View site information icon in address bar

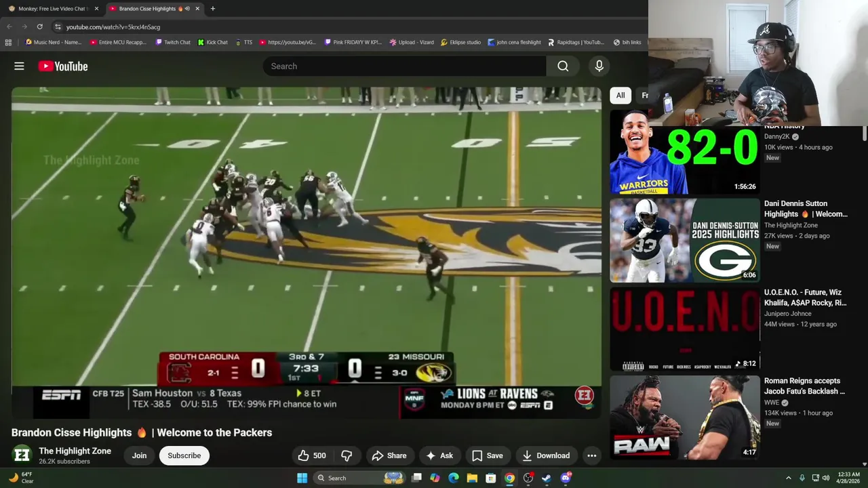point(58,26)
